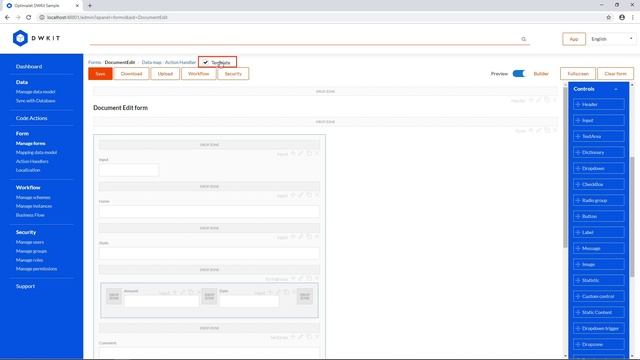Open Manage forms in sidebar
Viewport: 640px width, 360px height.
pyautogui.click(x=31, y=144)
